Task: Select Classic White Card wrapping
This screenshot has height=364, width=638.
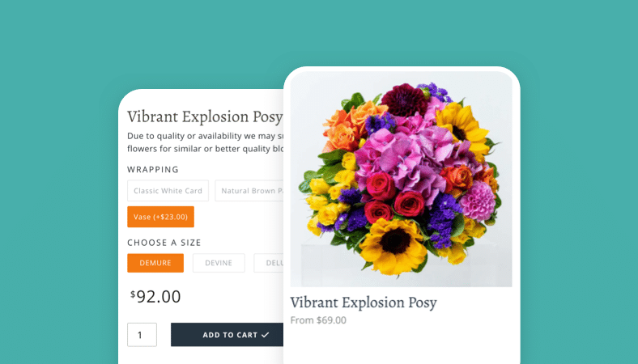Action: pyautogui.click(x=168, y=191)
